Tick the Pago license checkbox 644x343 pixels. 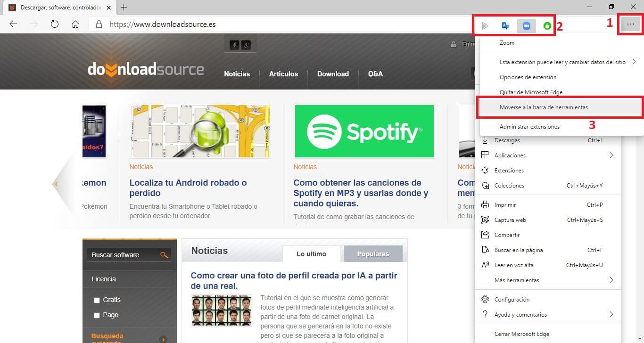[97, 315]
